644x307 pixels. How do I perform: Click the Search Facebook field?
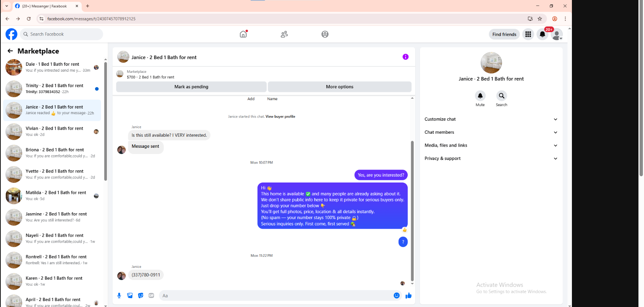[x=61, y=34]
